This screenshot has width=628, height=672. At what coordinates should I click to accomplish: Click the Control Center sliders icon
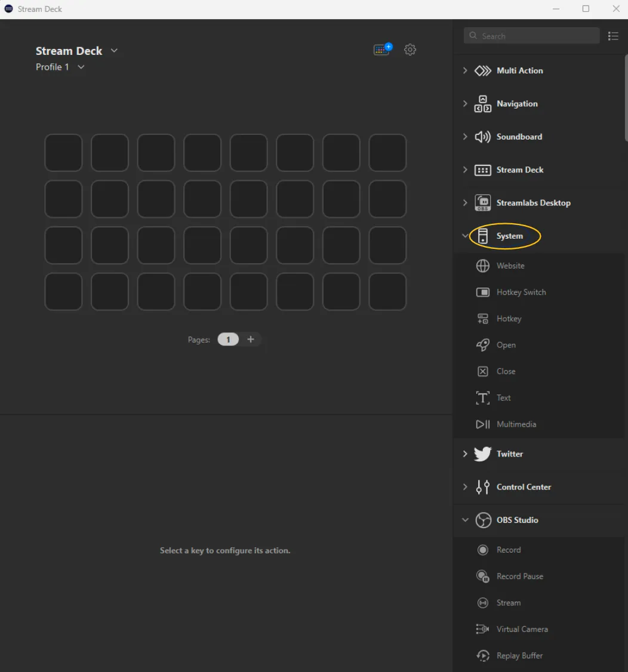coord(483,487)
